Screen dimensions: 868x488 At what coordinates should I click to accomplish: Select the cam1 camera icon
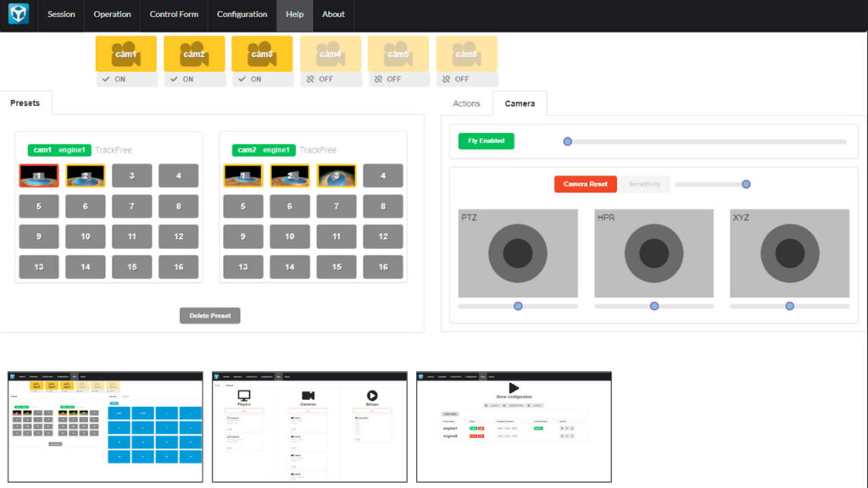125,53
